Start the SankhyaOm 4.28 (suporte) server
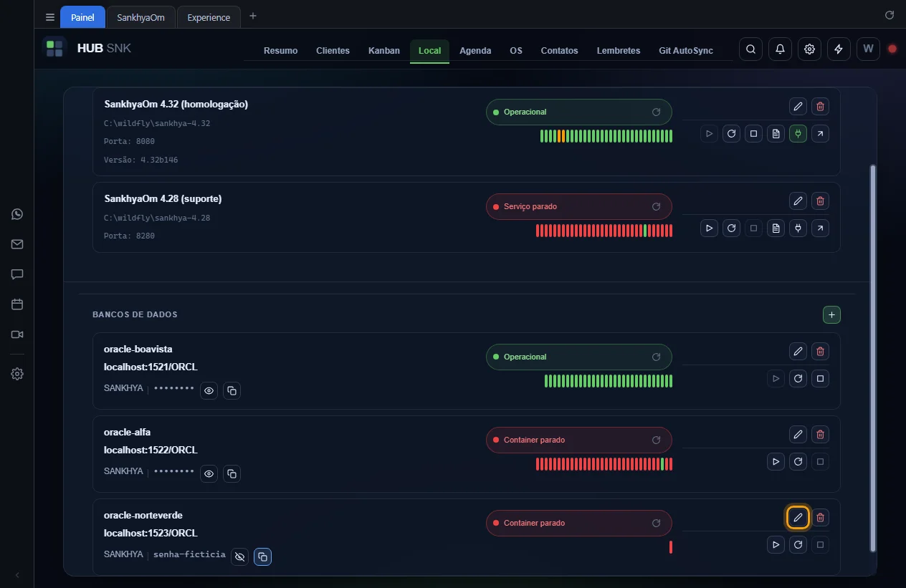 click(709, 228)
